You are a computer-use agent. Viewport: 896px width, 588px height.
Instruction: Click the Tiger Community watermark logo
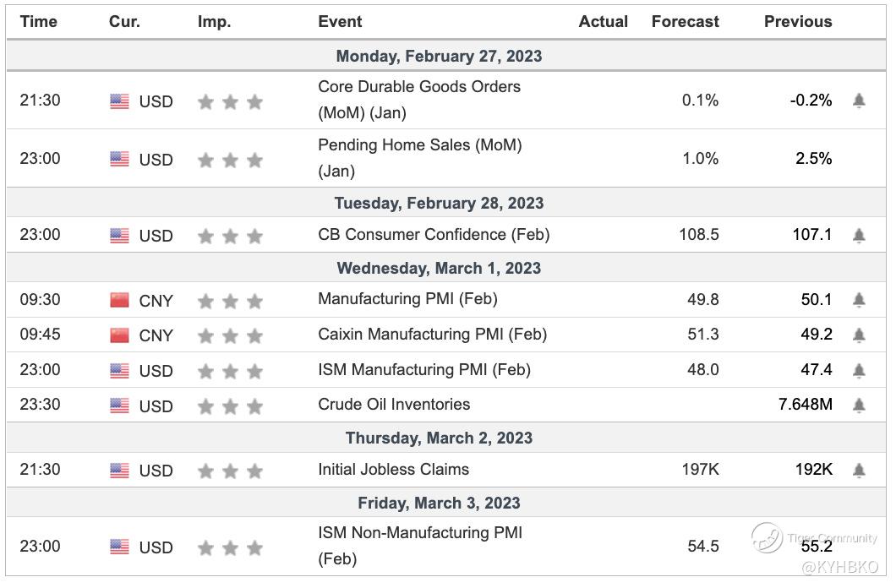[768, 538]
